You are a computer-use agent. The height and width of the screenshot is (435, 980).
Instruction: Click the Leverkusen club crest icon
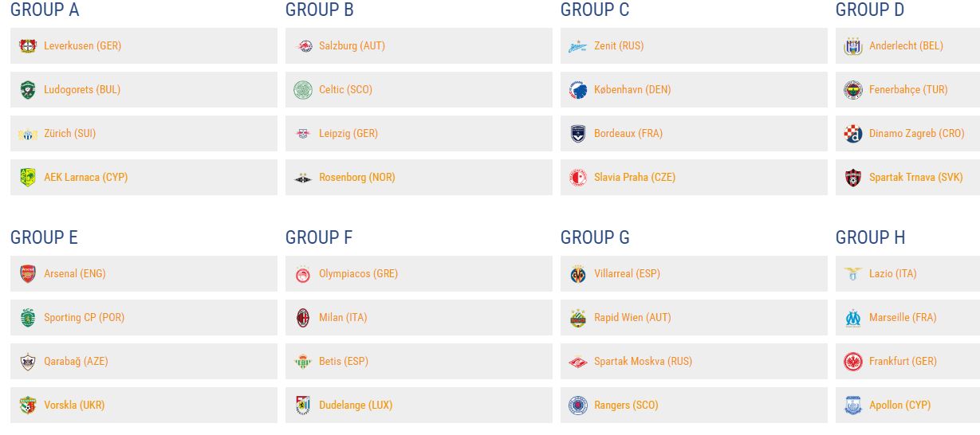(28, 46)
